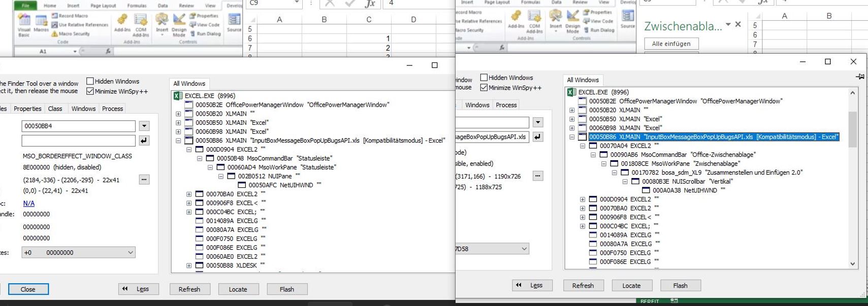Click Less button in left WinSpy

click(139, 289)
